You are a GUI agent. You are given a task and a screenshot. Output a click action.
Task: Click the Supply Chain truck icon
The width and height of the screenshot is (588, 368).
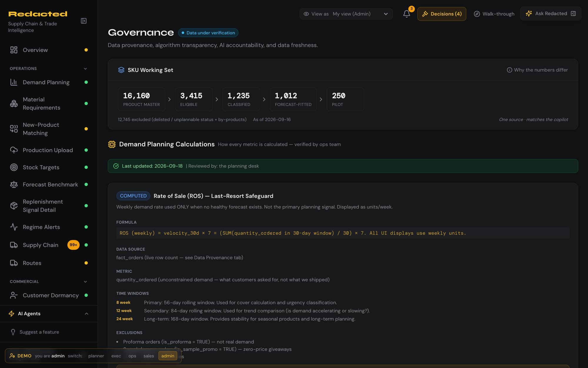click(14, 245)
